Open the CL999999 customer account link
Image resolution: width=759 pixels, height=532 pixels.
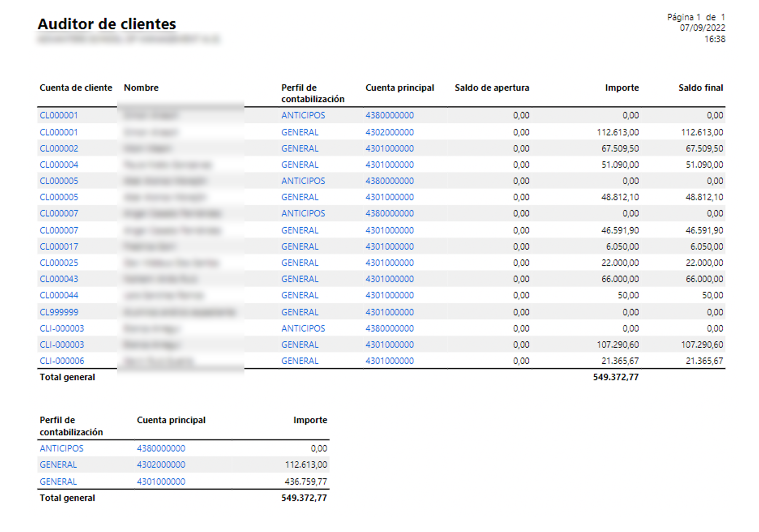(x=59, y=312)
